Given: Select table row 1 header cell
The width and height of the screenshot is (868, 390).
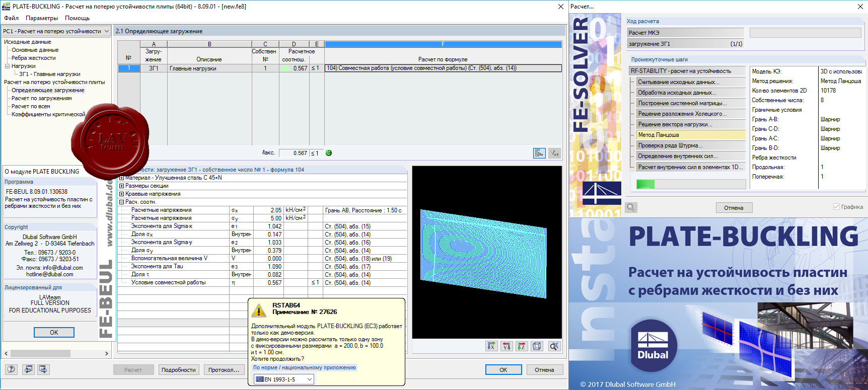Looking at the screenshot, I should coord(129,68).
